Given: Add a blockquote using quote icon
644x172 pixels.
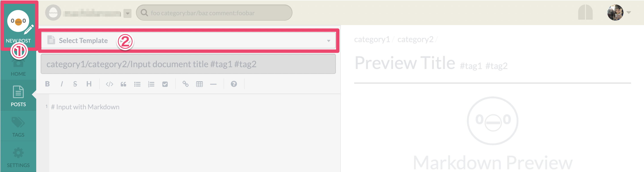Looking at the screenshot, I should pyautogui.click(x=123, y=84).
